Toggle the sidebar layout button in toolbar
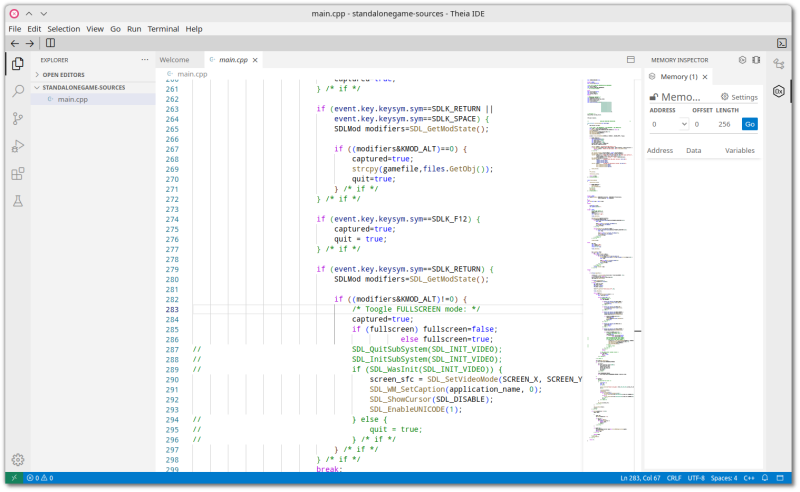This screenshot has height=492, width=800. click(50, 43)
